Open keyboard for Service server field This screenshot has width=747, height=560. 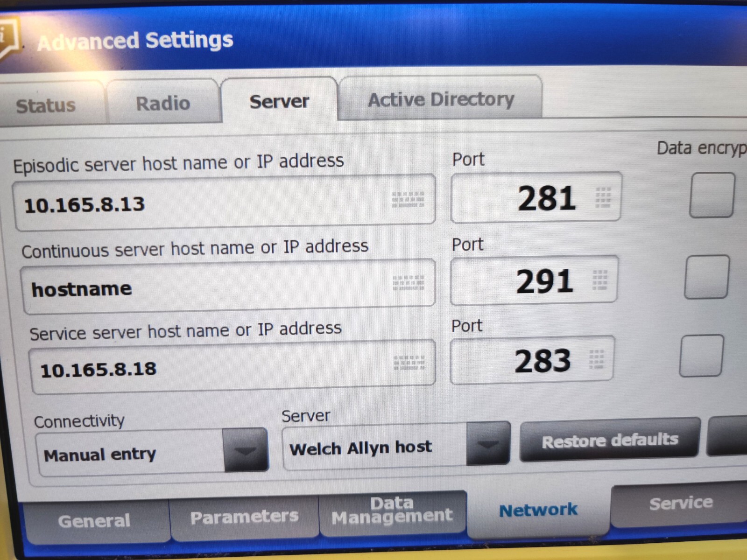point(409,362)
